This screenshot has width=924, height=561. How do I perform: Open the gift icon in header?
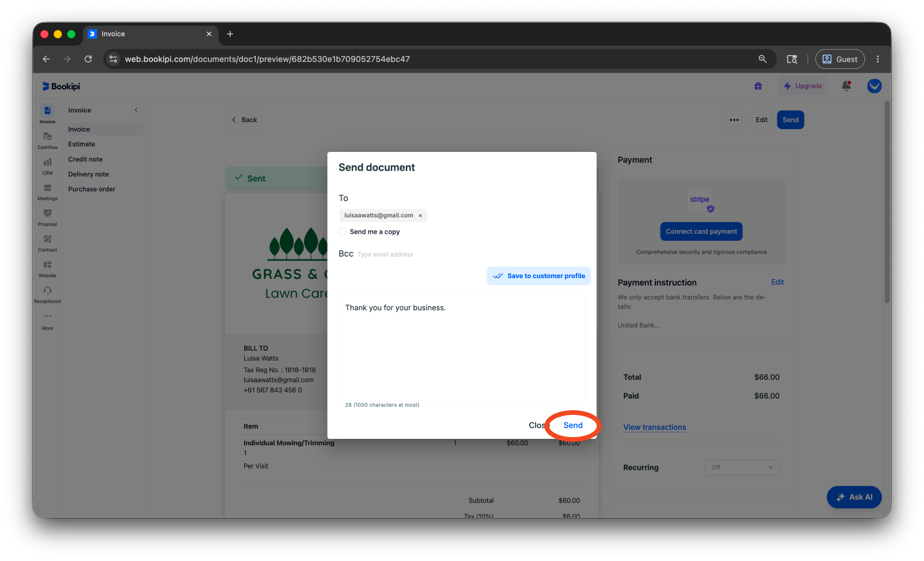758,86
